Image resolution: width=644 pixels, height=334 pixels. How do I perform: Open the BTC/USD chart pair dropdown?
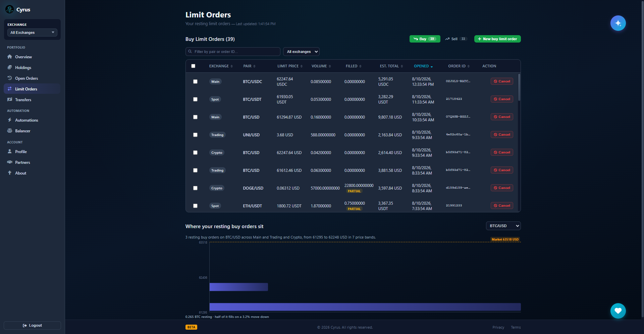tap(503, 226)
